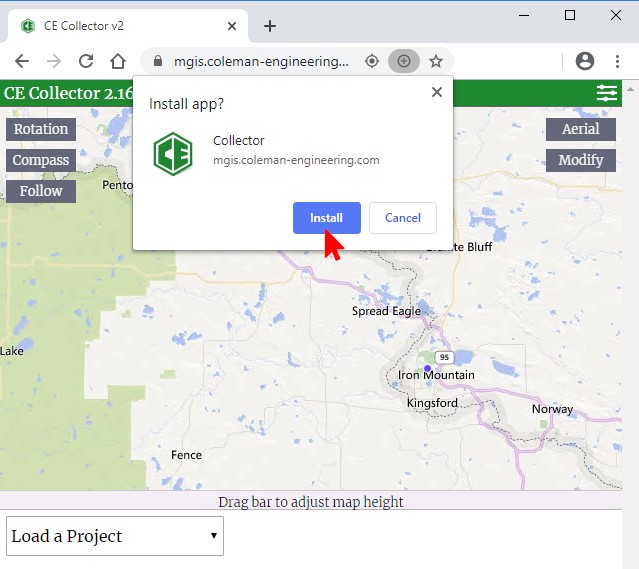
Task: Click the location target icon in address bar
Action: pos(372,61)
